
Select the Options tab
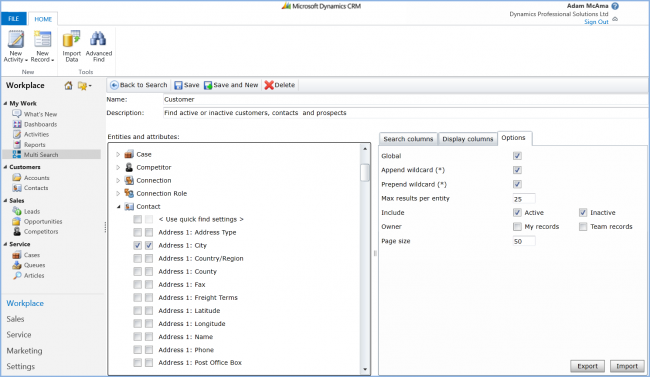click(514, 138)
